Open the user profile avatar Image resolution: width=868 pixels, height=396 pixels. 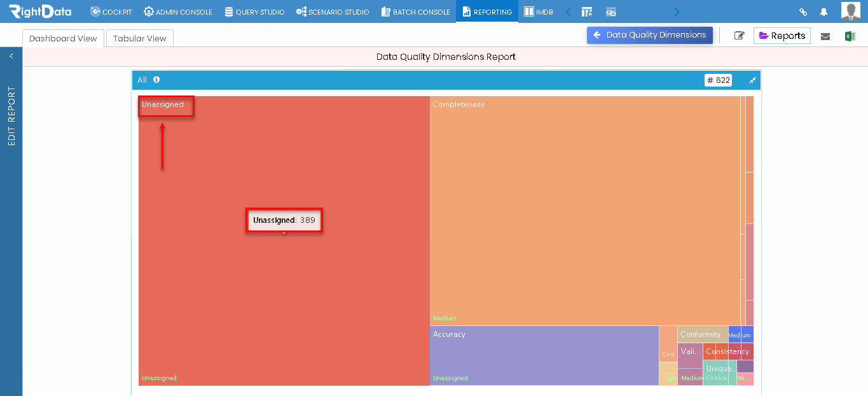tap(850, 11)
